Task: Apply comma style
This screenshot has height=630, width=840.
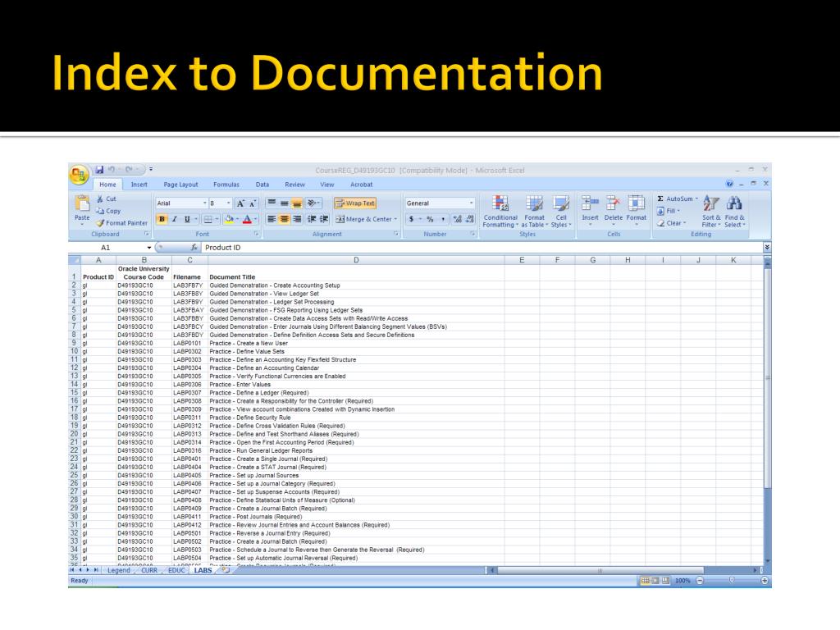Action: (442, 219)
